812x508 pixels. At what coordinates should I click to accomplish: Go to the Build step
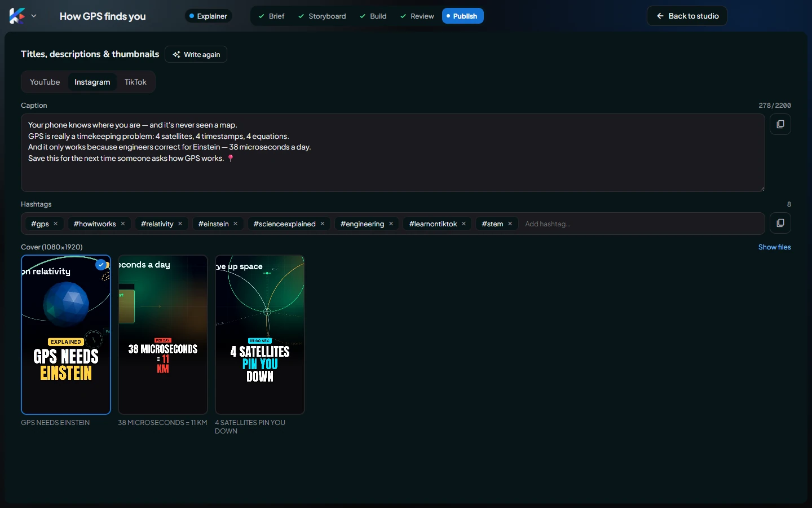point(373,16)
